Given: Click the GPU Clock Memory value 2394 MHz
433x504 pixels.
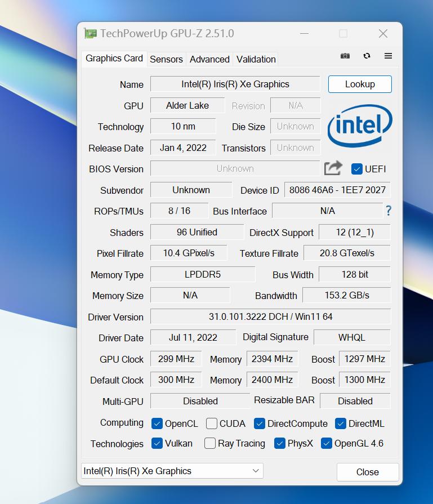Looking at the screenshot, I should 272,359.
